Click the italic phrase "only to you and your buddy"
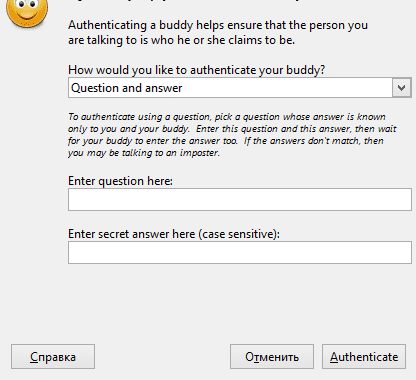Screen dimensions: 416x380 click(x=128, y=129)
